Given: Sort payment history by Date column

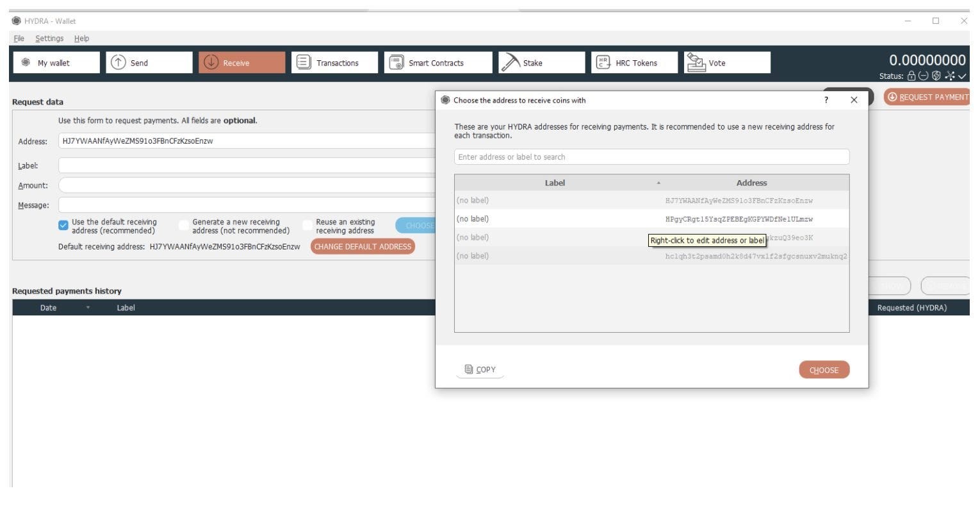Looking at the screenshot, I should tap(49, 308).
